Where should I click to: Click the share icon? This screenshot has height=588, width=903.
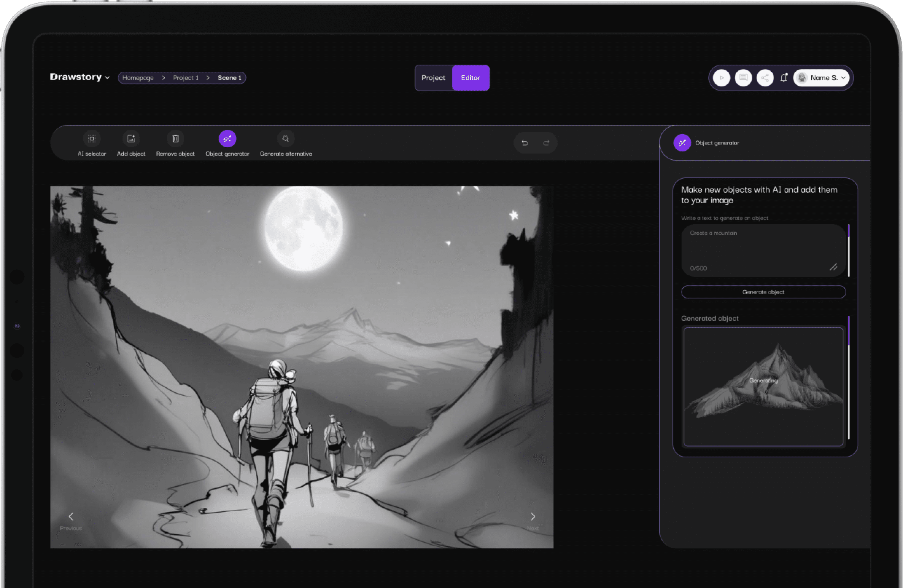765,78
